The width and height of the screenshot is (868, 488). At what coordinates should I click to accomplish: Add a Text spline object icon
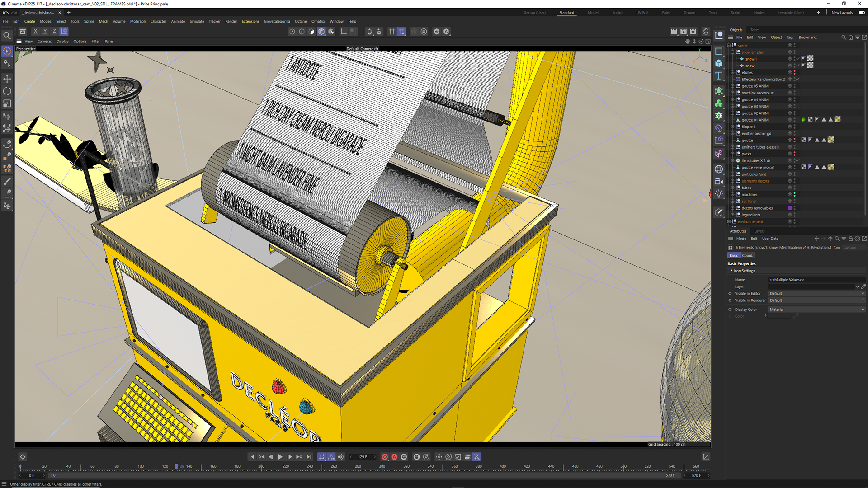click(x=719, y=75)
